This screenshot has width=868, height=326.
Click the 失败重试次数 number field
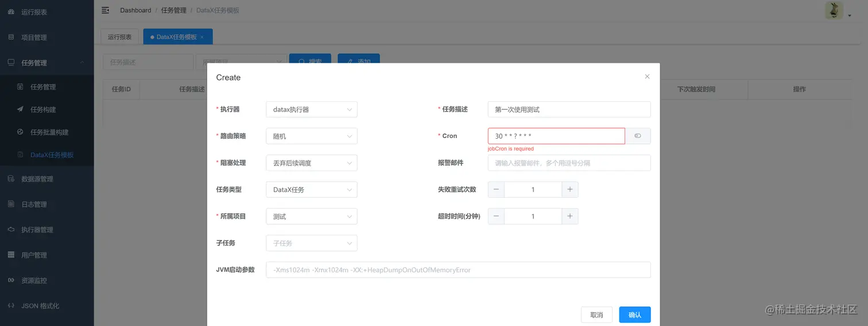[x=533, y=189]
